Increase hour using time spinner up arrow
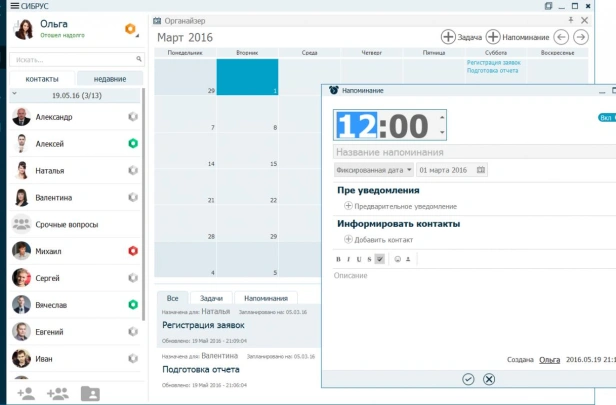This screenshot has height=405, width=616. pyautogui.click(x=442, y=118)
